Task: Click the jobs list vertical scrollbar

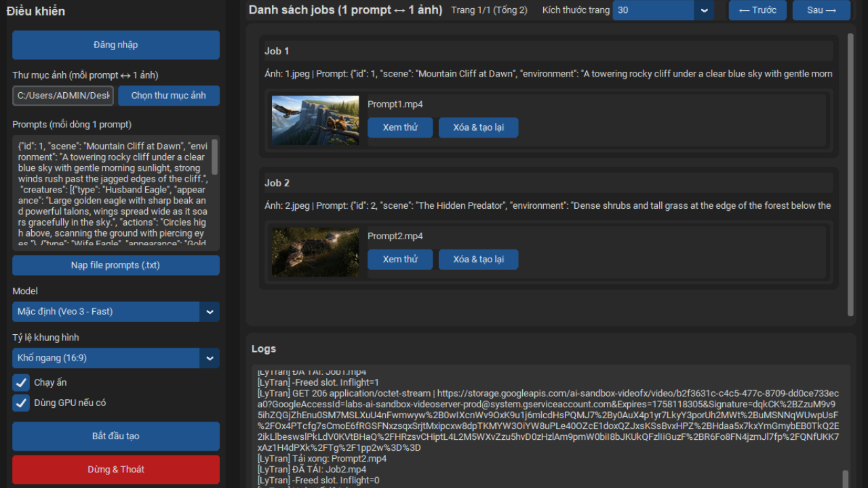Action: tap(850, 174)
